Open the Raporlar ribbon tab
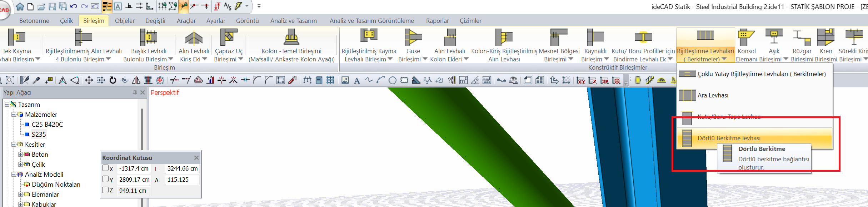Image resolution: width=868 pixels, height=207 pixels. pos(438,21)
